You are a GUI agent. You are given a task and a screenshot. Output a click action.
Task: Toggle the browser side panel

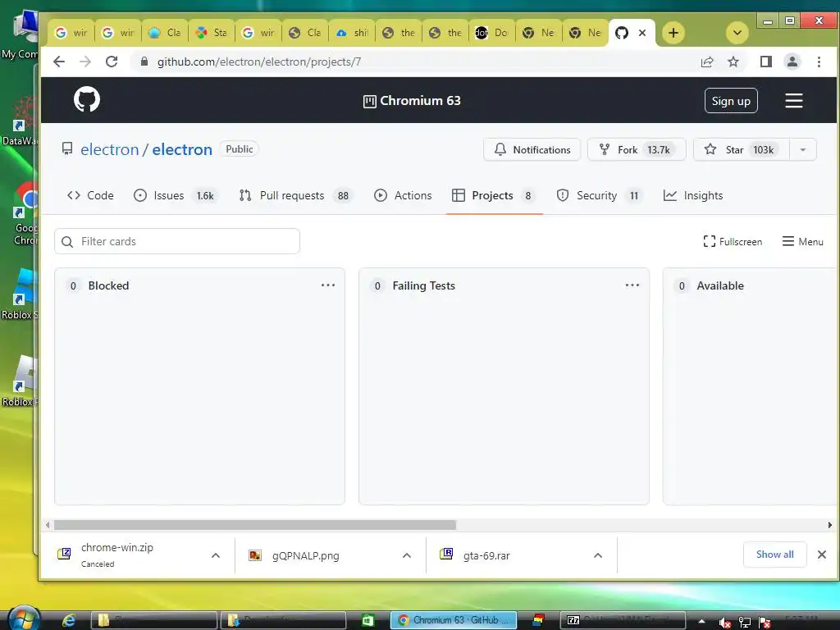click(x=765, y=62)
